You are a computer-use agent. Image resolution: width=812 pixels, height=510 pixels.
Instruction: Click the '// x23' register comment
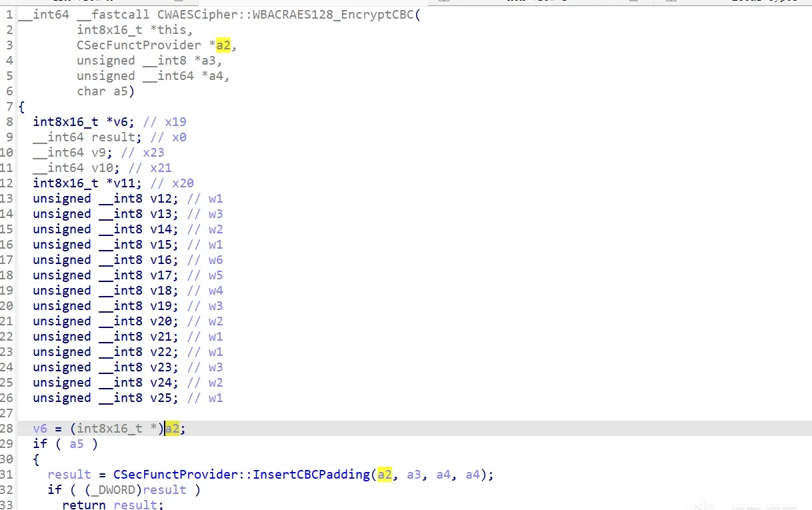143,152
